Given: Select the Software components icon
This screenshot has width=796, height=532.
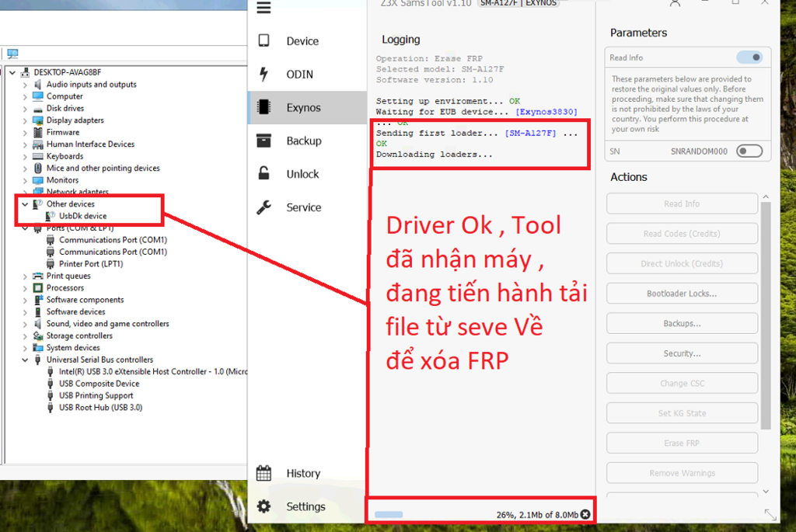Looking at the screenshot, I should click(x=37, y=300).
